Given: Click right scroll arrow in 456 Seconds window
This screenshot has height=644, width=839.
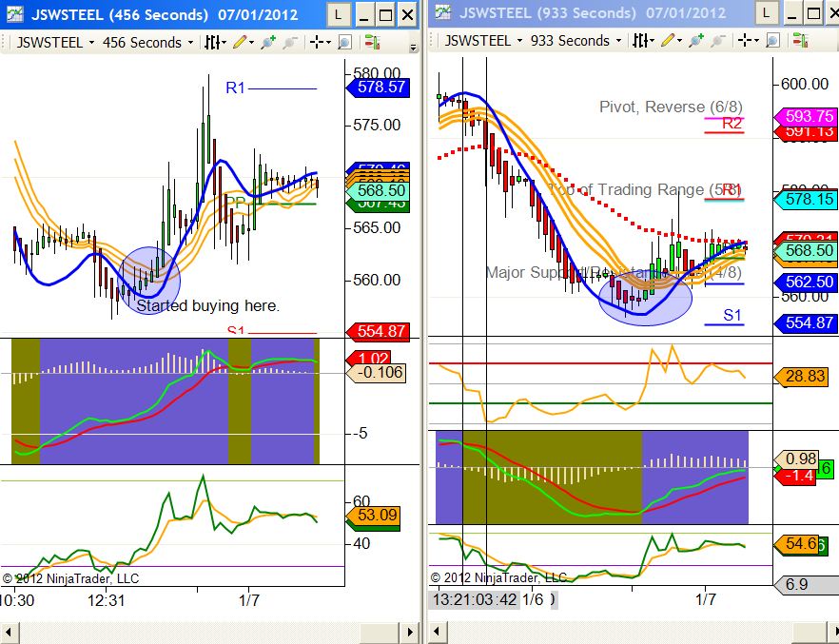Looking at the screenshot, I should click(x=410, y=633).
